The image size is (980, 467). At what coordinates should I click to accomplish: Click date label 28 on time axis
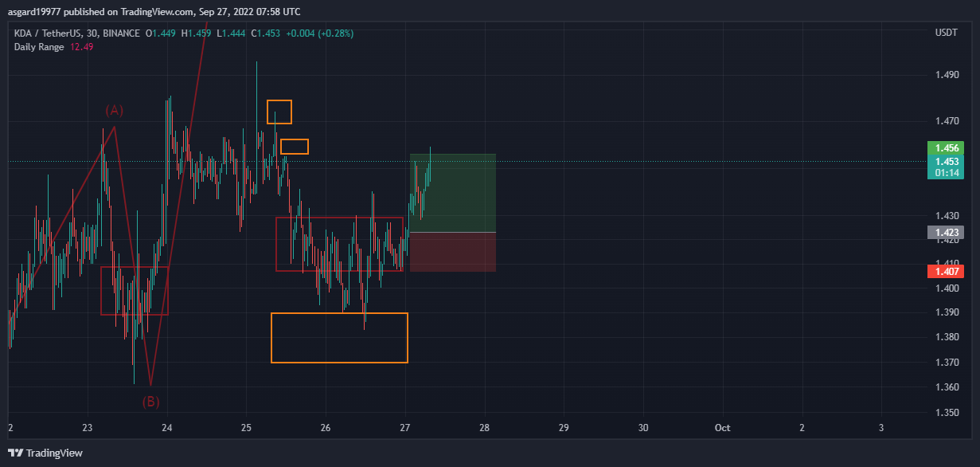(484, 428)
